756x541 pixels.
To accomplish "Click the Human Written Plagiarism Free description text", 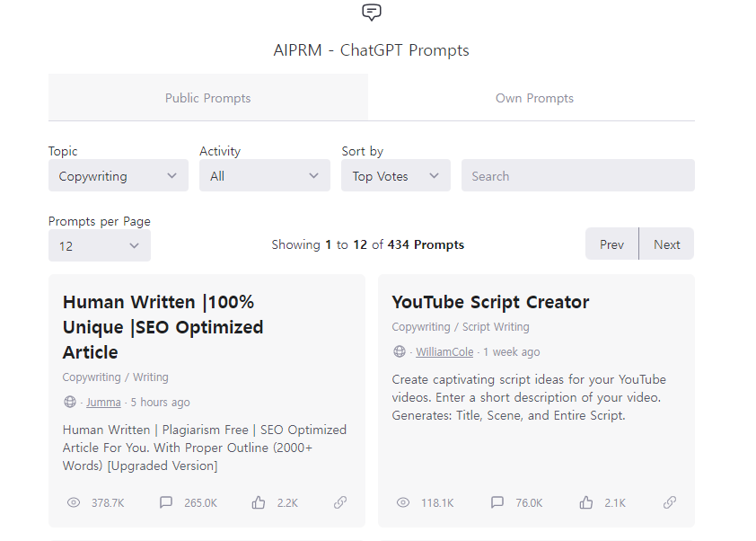I will pos(205,448).
